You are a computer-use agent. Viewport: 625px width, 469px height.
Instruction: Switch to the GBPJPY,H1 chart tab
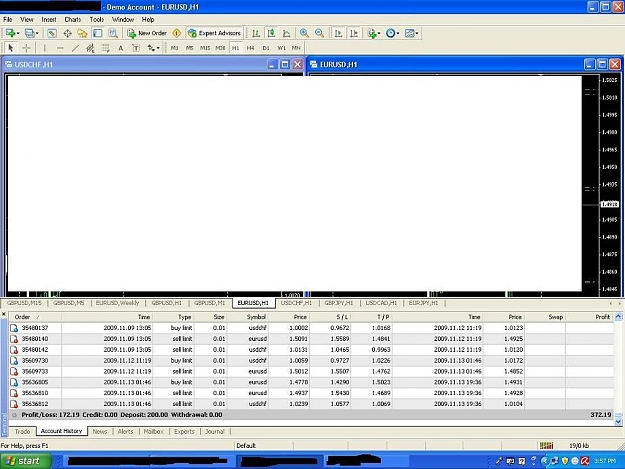click(x=339, y=303)
